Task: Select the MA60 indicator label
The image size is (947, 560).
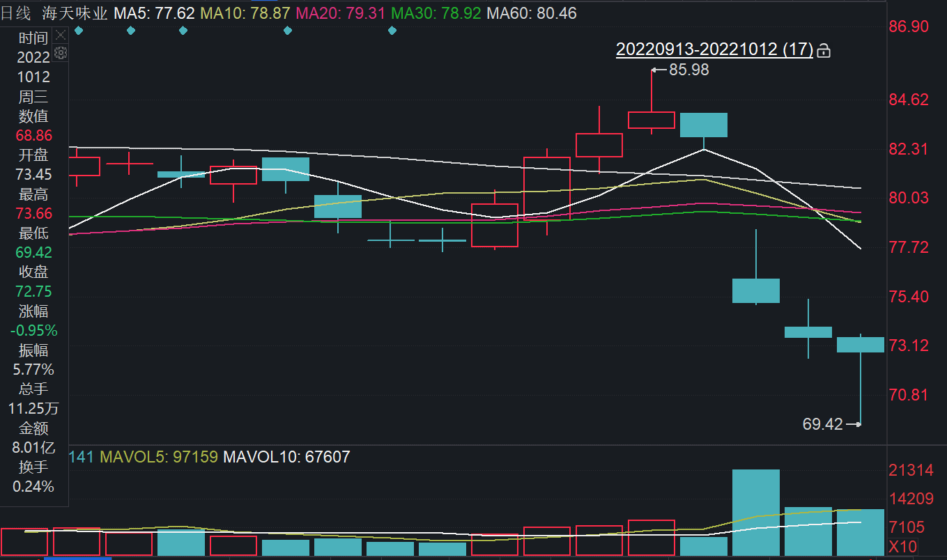Action: pos(531,13)
